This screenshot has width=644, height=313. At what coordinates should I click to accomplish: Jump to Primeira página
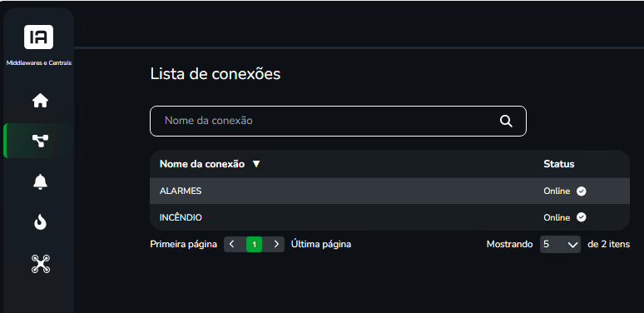click(184, 245)
